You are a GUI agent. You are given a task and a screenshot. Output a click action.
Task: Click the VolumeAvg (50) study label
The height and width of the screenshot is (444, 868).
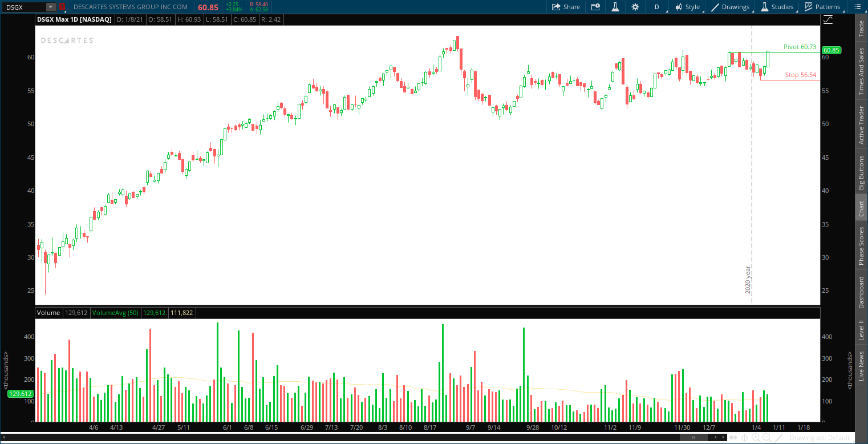(115, 313)
